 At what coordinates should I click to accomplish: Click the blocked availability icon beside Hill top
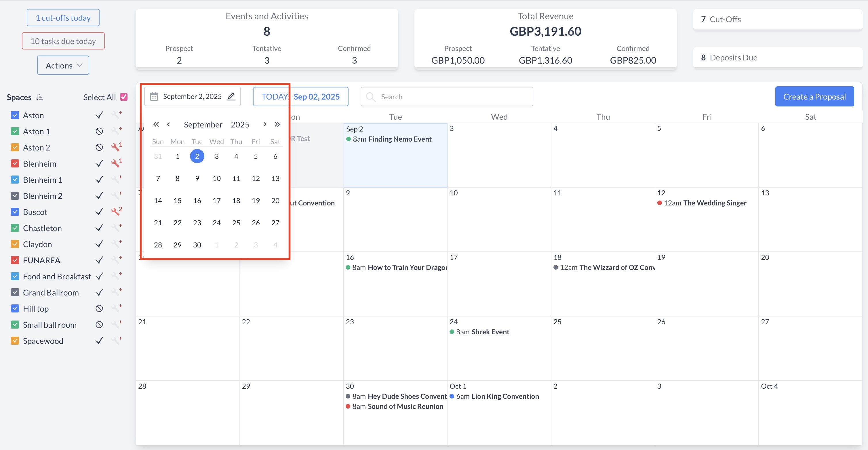pyautogui.click(x=99, y=308)
